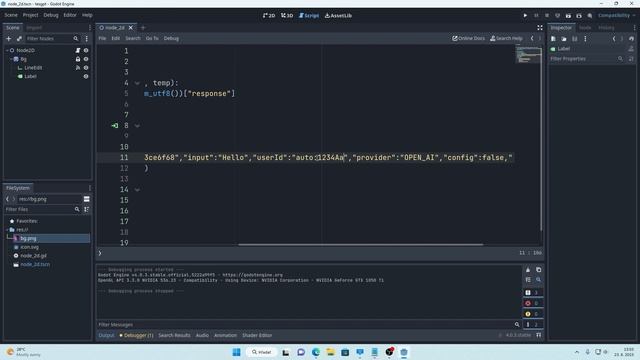640x360 pixels.
Task: Select the Scene dock tab
Action: point(12,28)
